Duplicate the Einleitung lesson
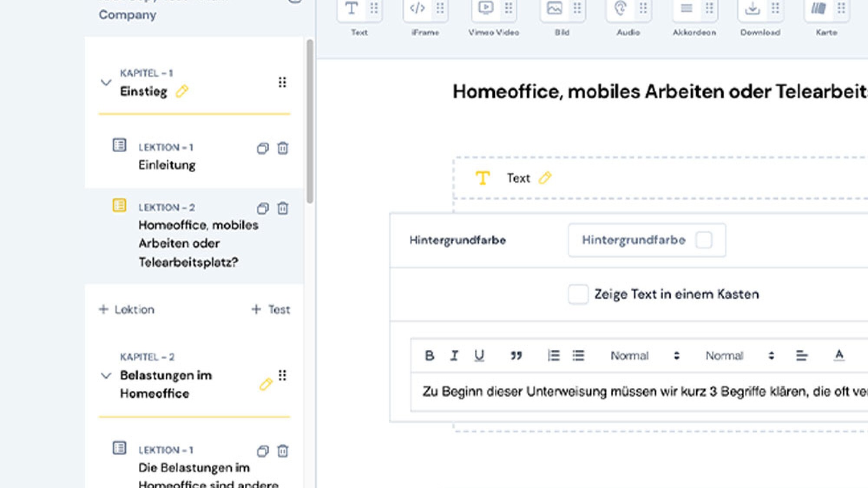Viewport: 868px width, 488px height. 262,148
